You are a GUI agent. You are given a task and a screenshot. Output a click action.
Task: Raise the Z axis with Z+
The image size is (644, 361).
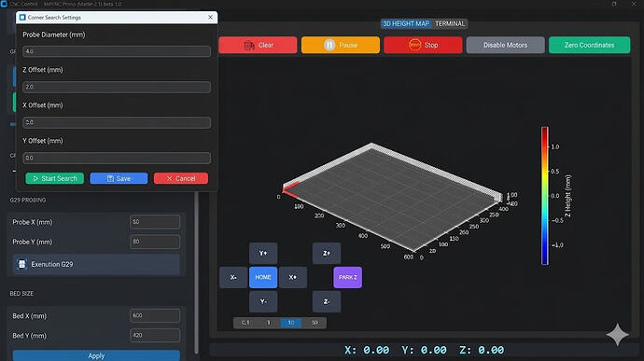coord(327,253)
